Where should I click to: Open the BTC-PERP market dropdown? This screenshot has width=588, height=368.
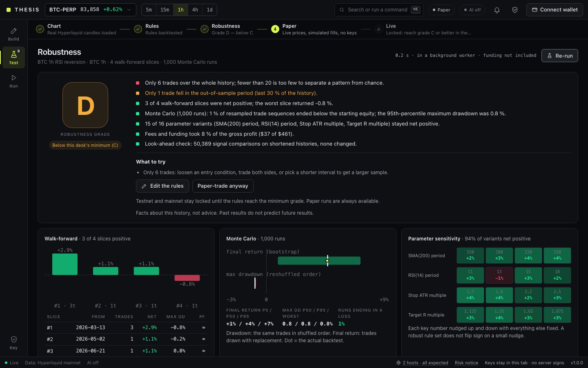point(90,10)
